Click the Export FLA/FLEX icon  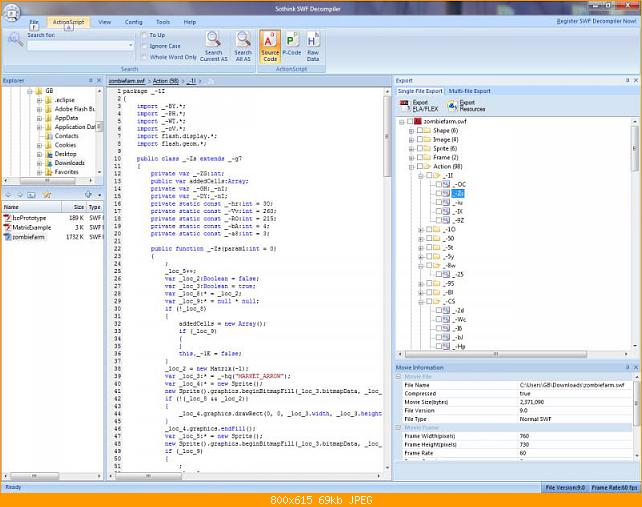coord(419,106)
